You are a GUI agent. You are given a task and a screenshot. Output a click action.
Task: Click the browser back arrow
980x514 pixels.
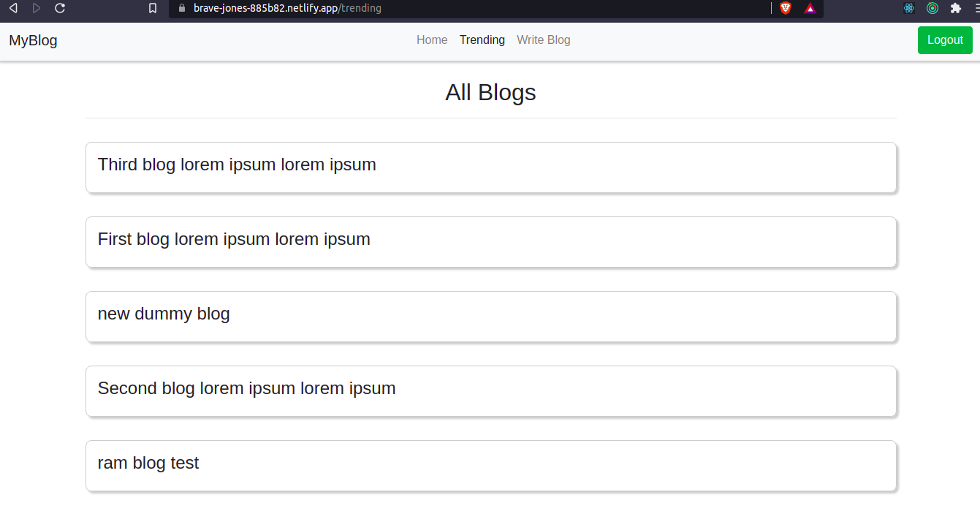click(13, 8)
